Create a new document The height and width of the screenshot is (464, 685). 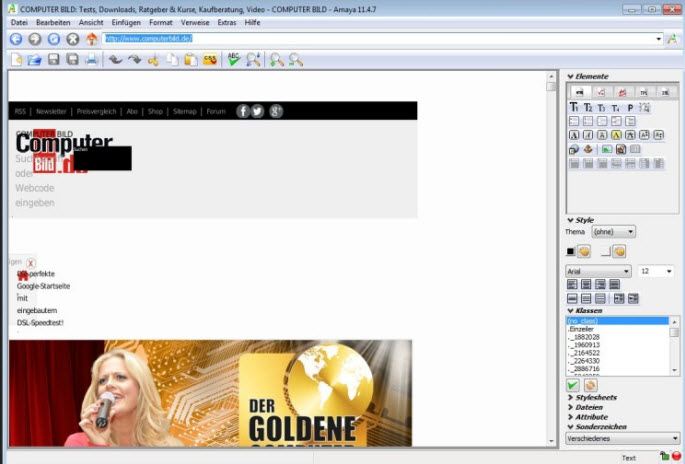(x=16, y=59)
